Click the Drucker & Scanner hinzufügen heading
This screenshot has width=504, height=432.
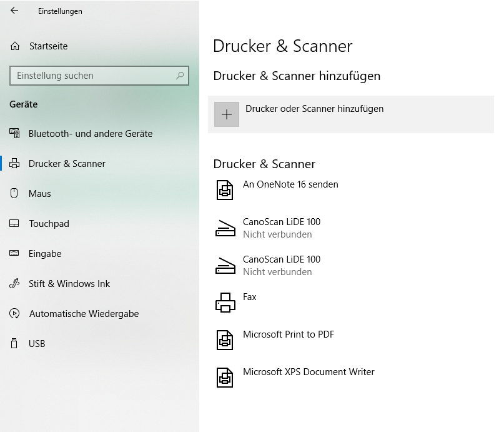coord(297,76)
